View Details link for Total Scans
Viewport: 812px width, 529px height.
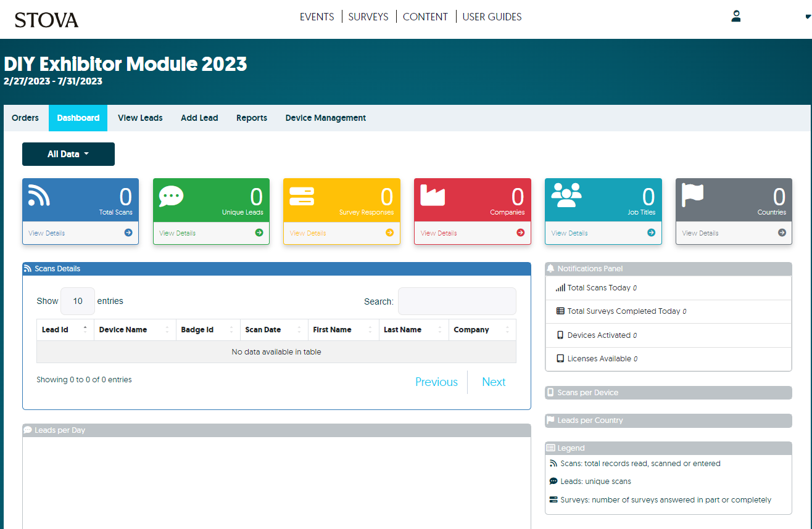47,233
